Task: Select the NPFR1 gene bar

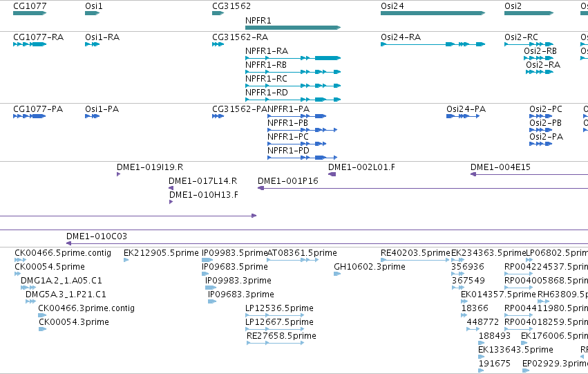Action: pyautogui.click(x=293, y=28)
